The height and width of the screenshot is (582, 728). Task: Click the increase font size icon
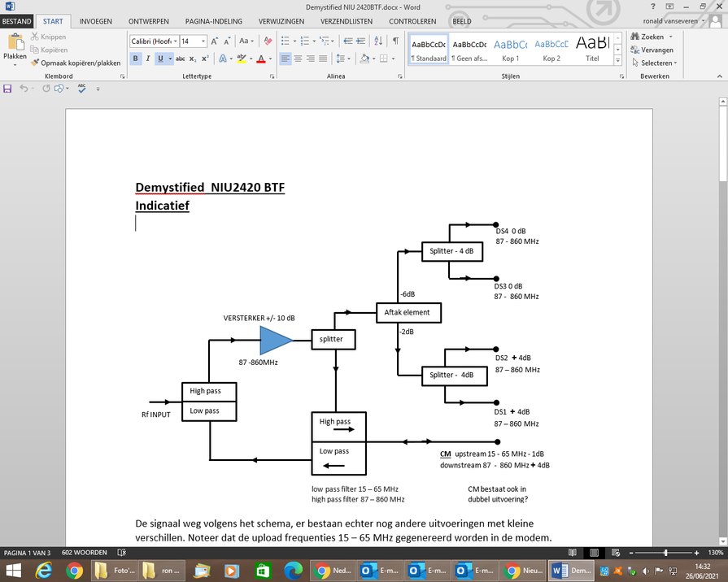point(215,41)
